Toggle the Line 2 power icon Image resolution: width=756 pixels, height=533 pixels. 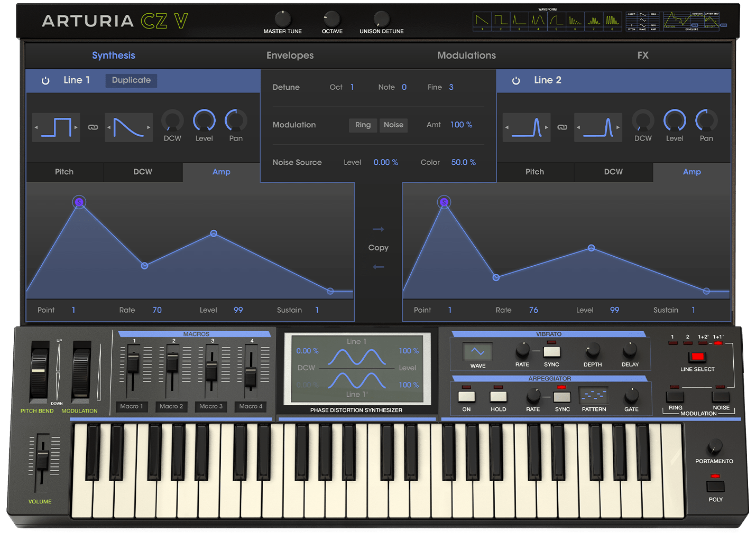pos(516,80)
